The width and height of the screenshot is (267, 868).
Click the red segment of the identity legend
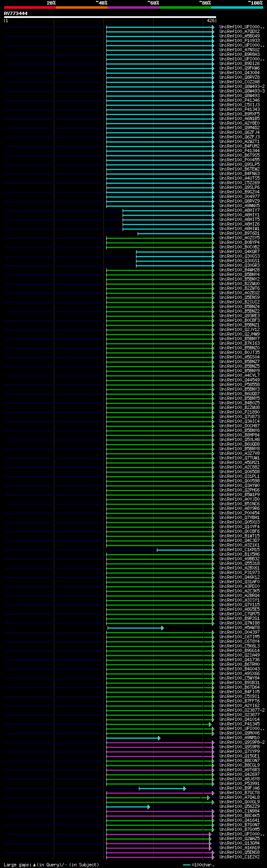coord(30,8)
